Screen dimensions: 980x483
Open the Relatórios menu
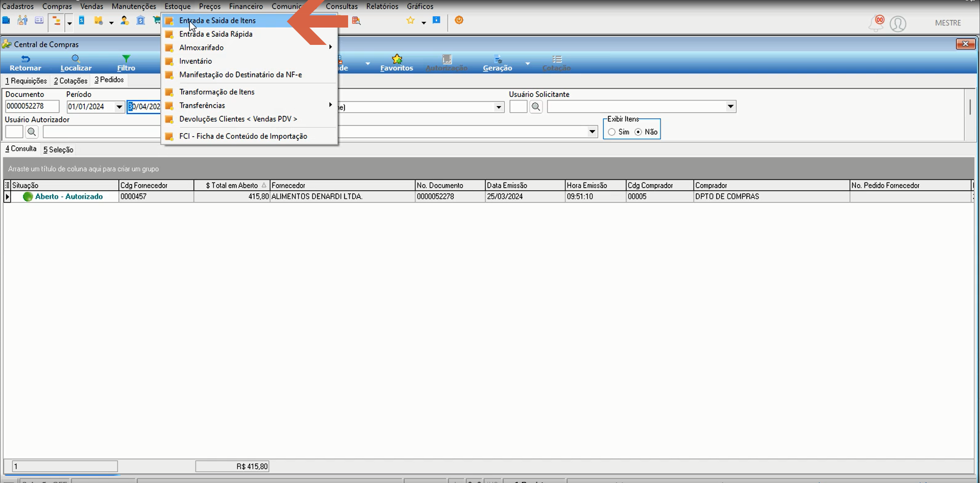tap(382, 6)
